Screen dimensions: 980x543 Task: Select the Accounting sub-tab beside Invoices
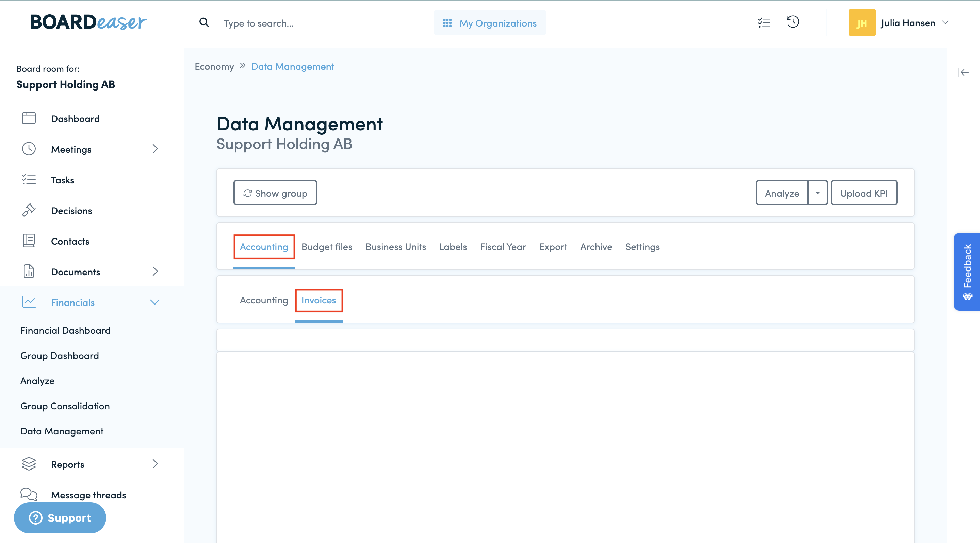[264, 300]
